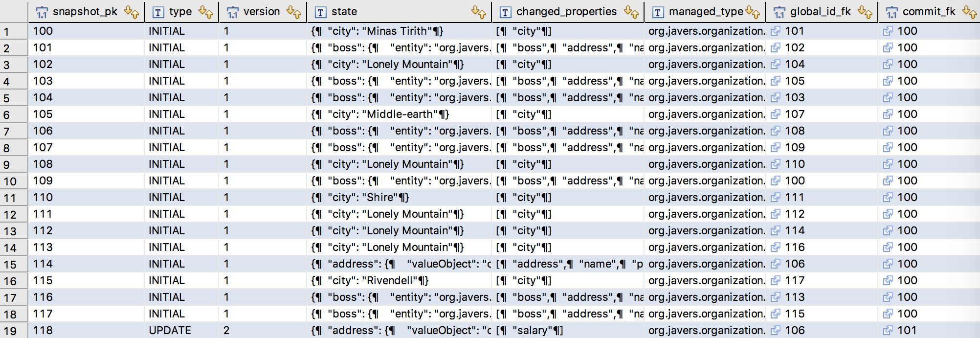Click the numeric type icon of snapshot_pk column

[x=42, y=12]
